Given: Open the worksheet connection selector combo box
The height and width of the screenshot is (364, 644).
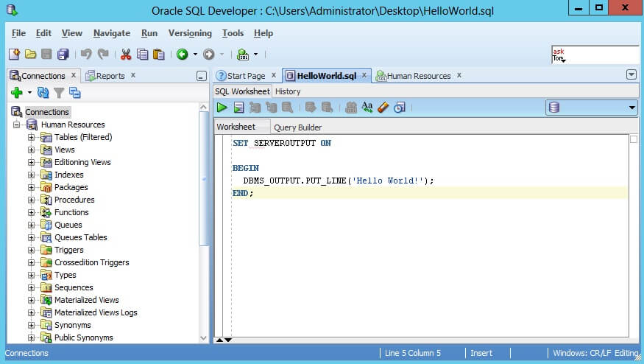Looking at the screenshot, I should [592, 108].
